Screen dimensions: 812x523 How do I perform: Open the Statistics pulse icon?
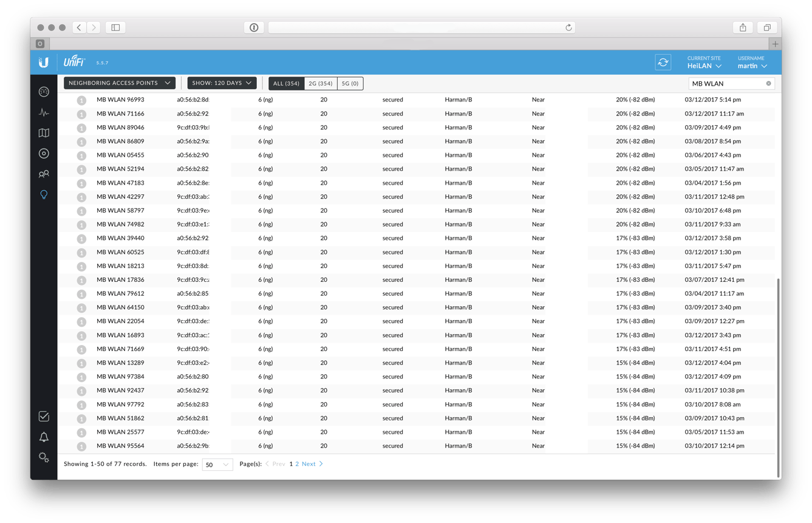(44, 112)
